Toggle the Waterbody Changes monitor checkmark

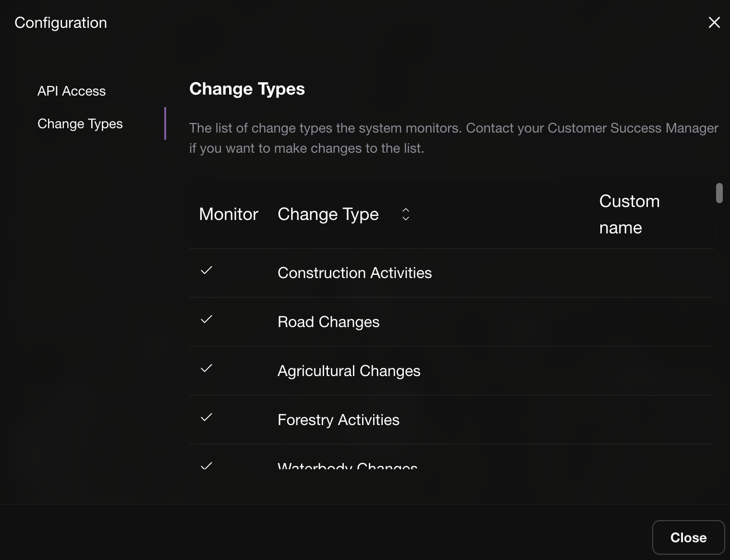(x=207, y=465)
